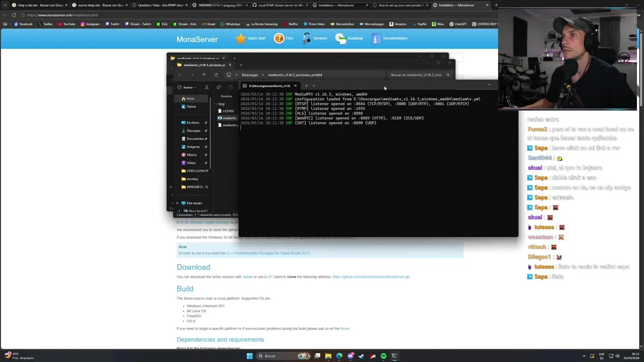
Task: Select Descargas in the Explorer breadcrumb
Action: pos(250,75)
